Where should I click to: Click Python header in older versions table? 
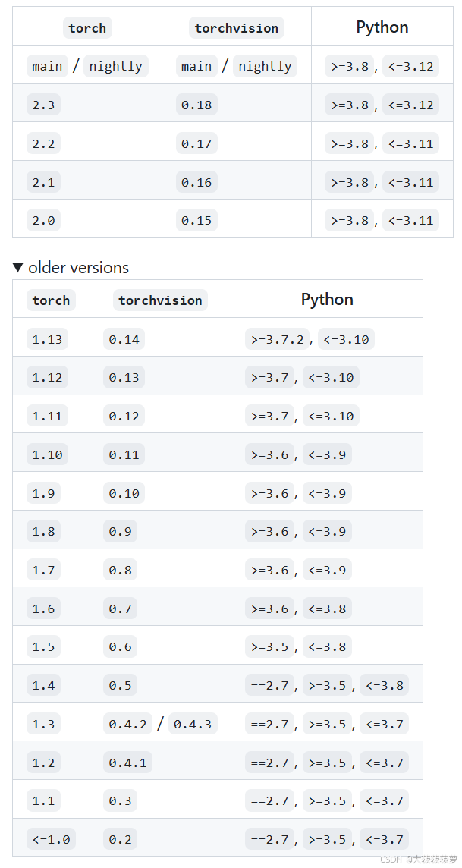[327, 300]
